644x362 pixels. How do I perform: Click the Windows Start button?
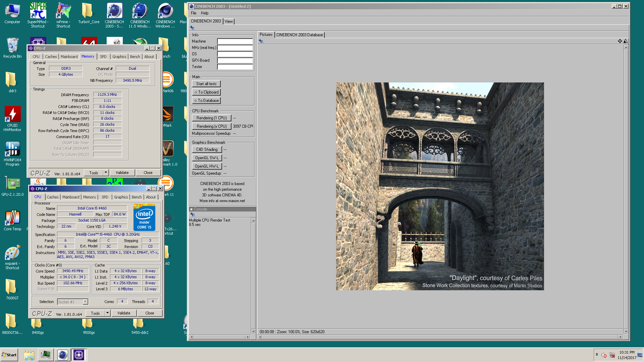[9, 355]
